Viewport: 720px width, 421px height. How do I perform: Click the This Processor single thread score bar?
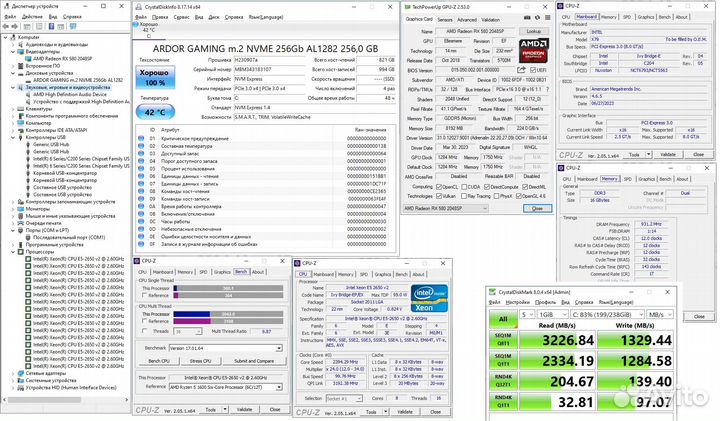click(228, 288)
